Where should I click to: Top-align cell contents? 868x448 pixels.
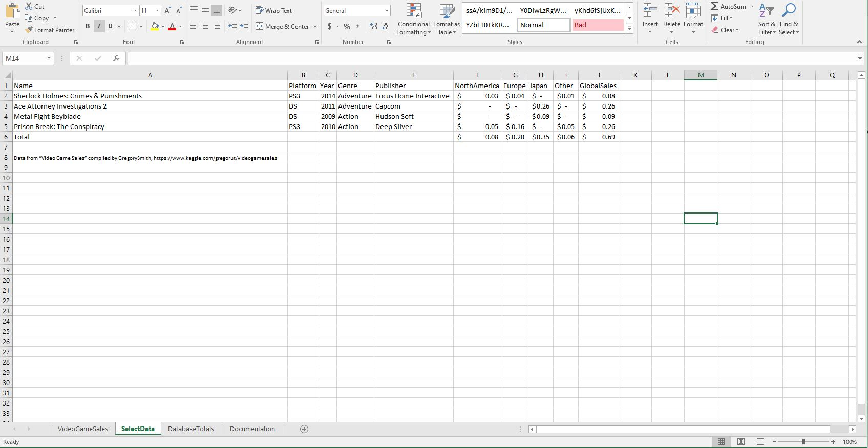coord(194,10)
